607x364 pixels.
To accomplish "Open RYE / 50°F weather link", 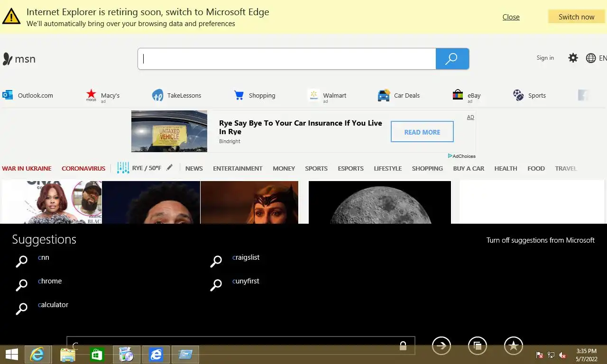I will [147, 168].
